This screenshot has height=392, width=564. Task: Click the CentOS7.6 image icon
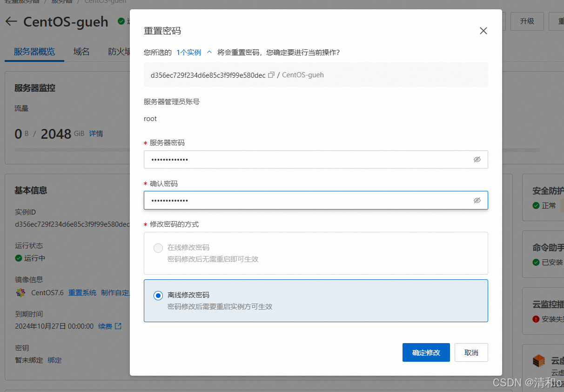[x=20, y=292]
